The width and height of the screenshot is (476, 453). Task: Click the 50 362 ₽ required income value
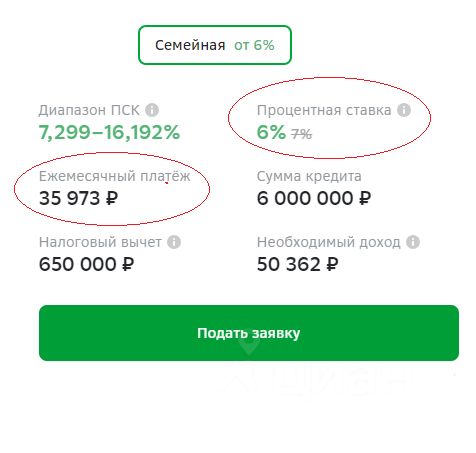click(x=297, y=264)
